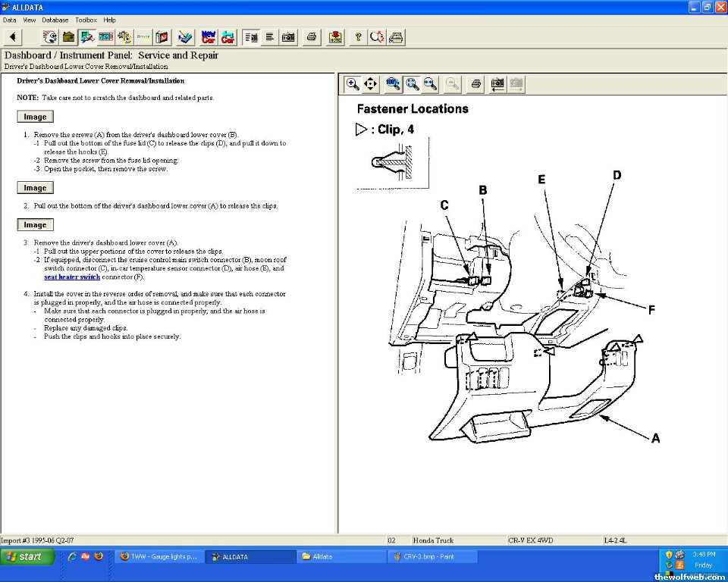Click the first Image button under NOTE
The height and width of the screenshot is (582, 728).
(35, 117)
